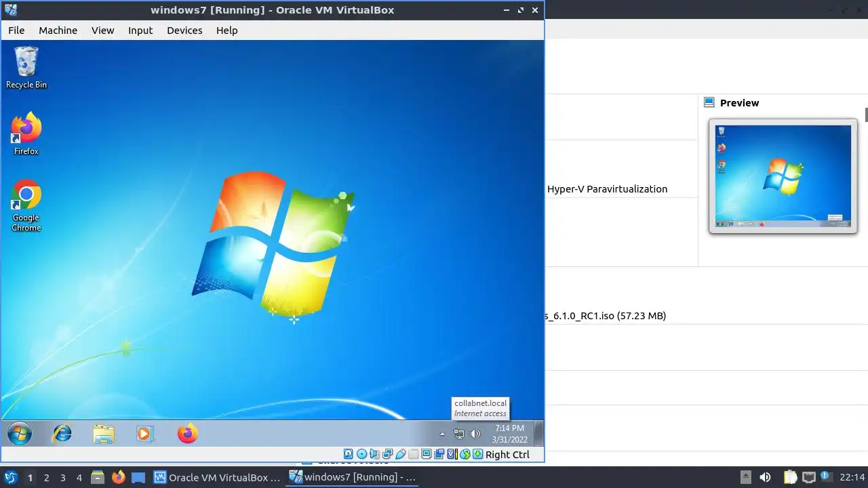This screenshot has height=488, width=868.
Task: Click the CPU virtualization status indicator
Action: (452, 454)
